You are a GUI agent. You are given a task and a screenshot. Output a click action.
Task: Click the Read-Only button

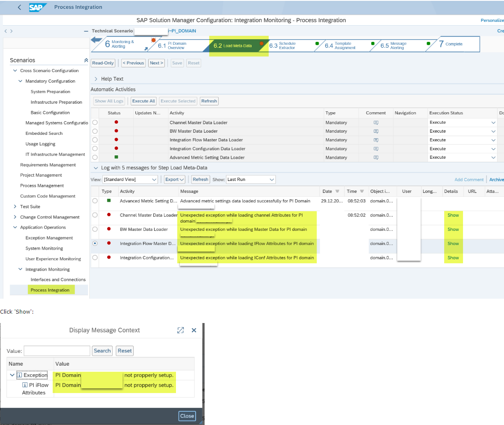pyautogui.click(x=103, y=63)
